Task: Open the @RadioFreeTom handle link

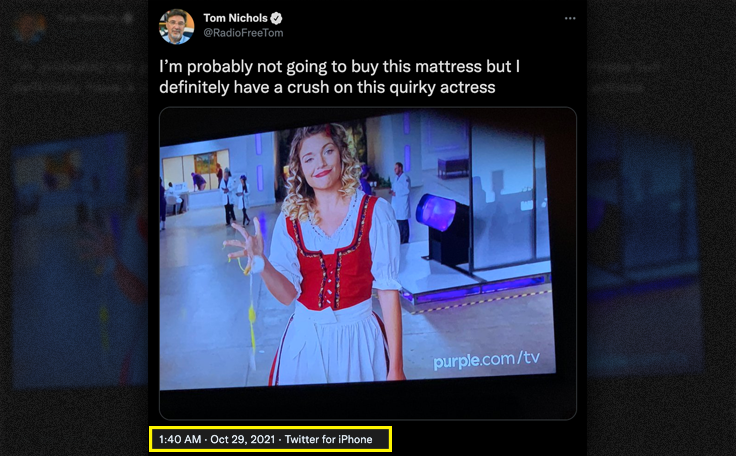Action: pyautogui.click(x=243, y=33)
